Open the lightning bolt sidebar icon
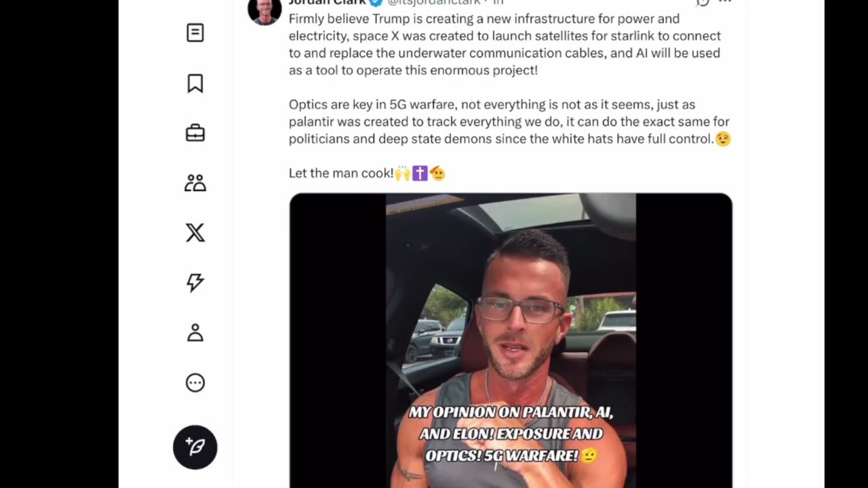 [195, 283]
